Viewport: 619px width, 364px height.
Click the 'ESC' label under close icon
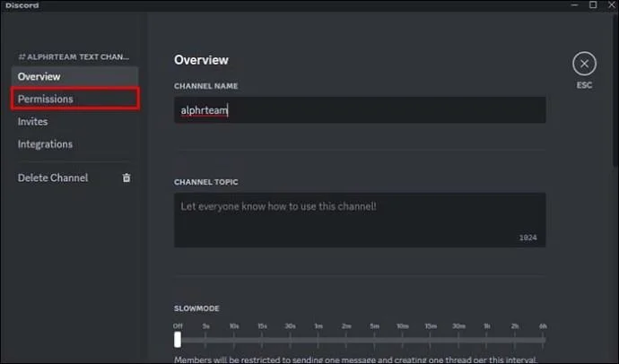tap(584, 85)
